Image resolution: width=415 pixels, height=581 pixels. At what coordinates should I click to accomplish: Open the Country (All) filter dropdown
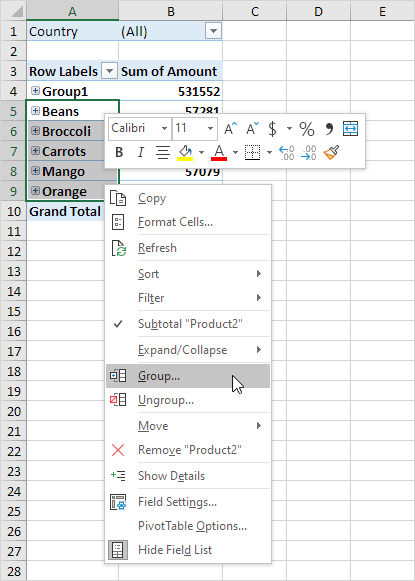213,31
